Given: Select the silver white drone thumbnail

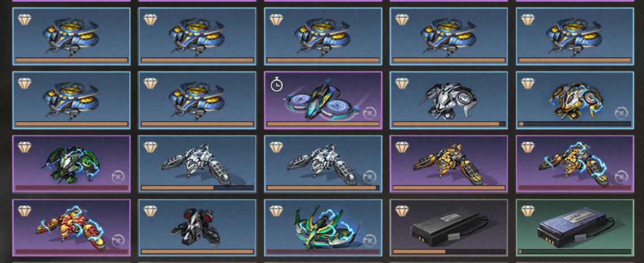Looking at the screenshot, I should click(448, 101).
